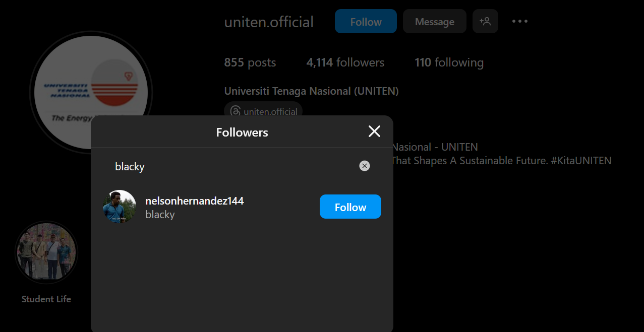Message the uniten.official account
Screen dimensions: 644x332
point(434,22)
